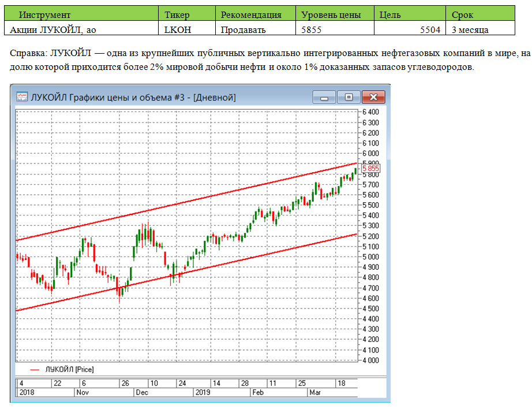
Task: Click the Nov label on the time axis
Action: coord(83,392)
